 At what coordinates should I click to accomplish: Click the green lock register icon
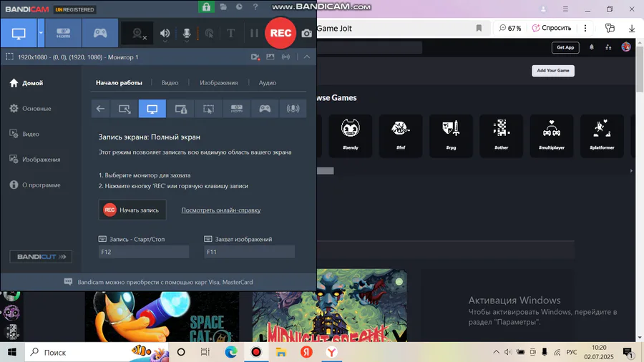pos(206,7)
